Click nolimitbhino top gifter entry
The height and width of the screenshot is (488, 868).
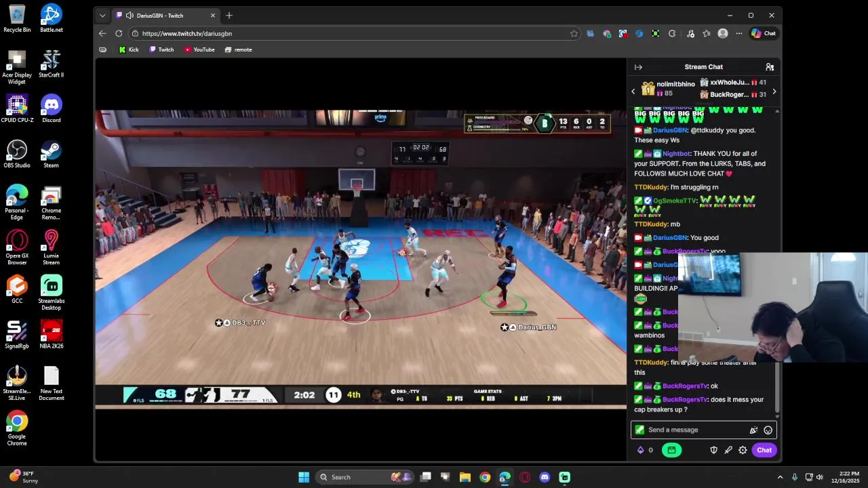[668, 88]
